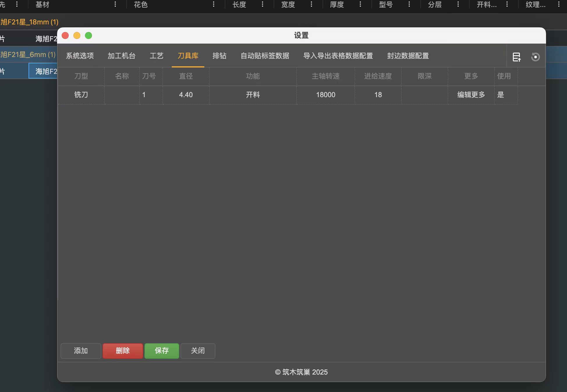Viewport: 567px width, 392px height.
Task: Select the 铣刀 tool row in the table
Action: pyautogui.click(x=81, y=95)
